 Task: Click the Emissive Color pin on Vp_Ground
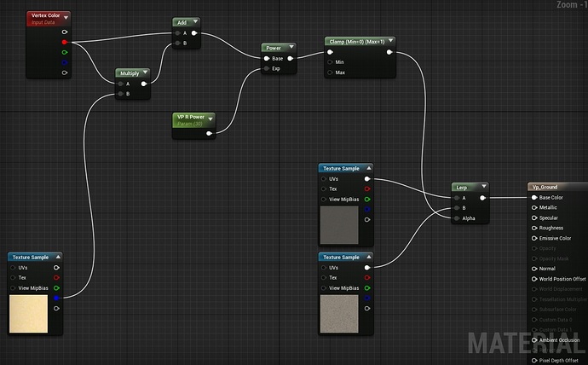[534, 238]
